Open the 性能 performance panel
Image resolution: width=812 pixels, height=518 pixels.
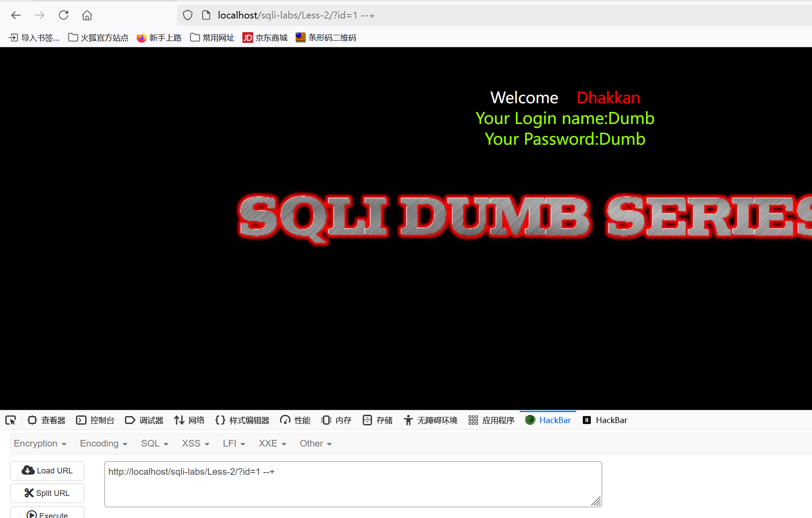[295, 420]
